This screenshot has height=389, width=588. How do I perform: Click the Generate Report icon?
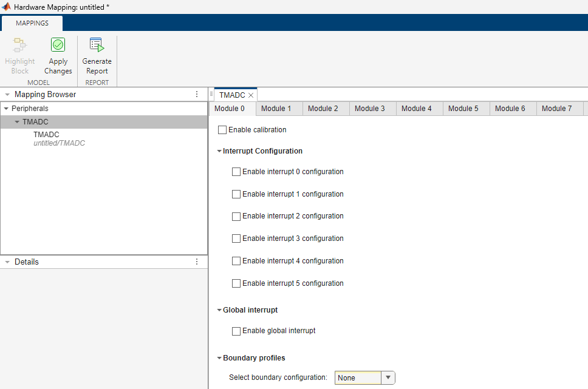coord(97,46)
